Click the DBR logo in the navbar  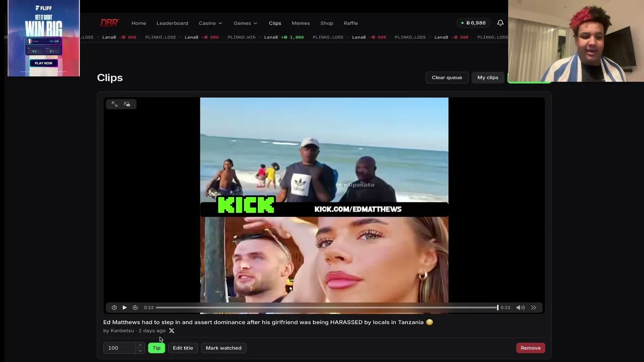[x=109, y=23]
